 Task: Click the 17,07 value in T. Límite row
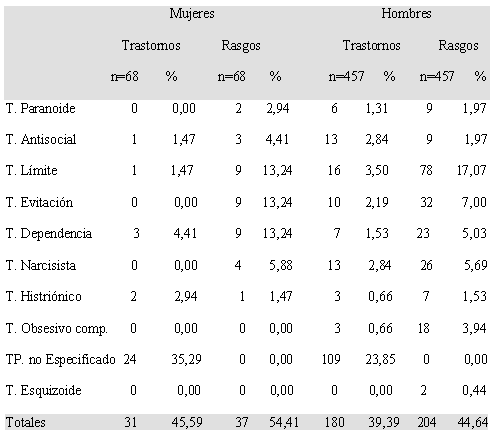tap(472, 170)
